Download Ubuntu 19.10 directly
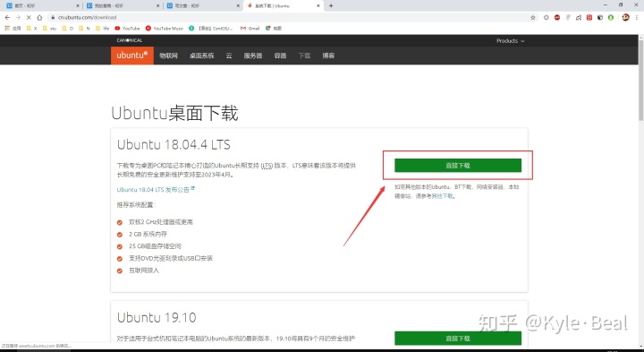 tap(458, 339)
